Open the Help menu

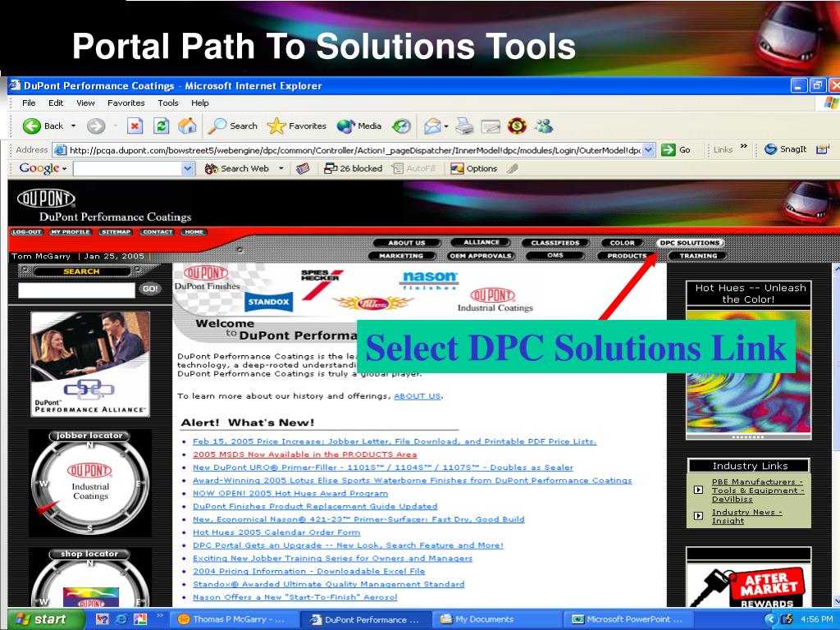point(200,103)
